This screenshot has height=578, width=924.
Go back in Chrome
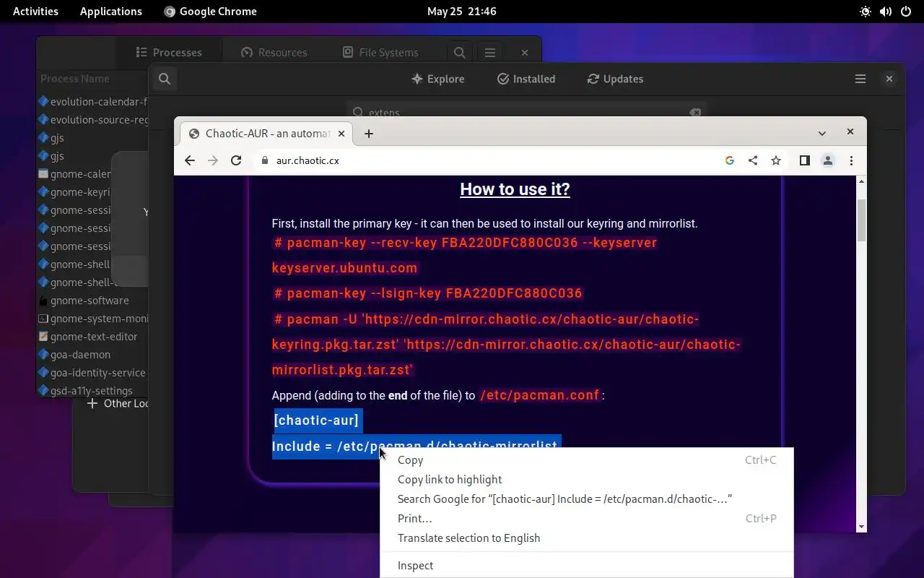[x=190, y=160]
